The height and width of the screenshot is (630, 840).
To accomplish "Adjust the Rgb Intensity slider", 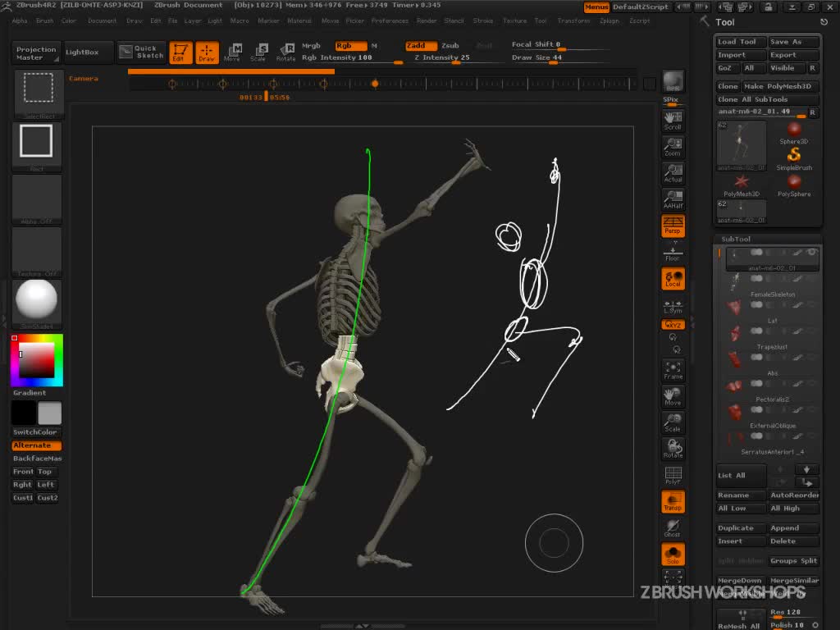I will 352,58.
